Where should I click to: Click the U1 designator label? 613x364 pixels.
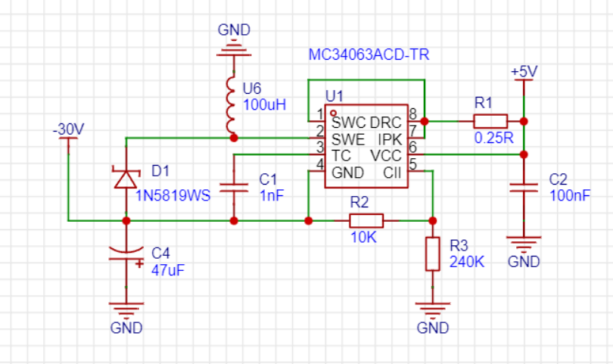[x=335, y=96]
